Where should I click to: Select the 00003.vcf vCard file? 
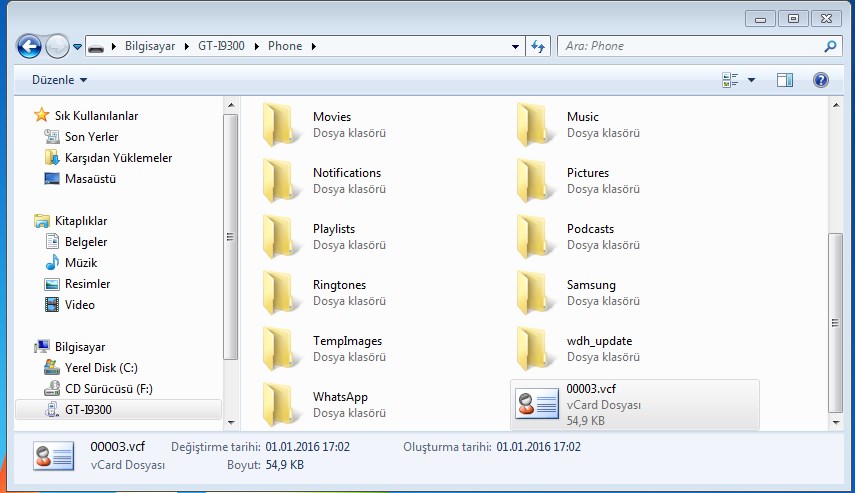634,405
